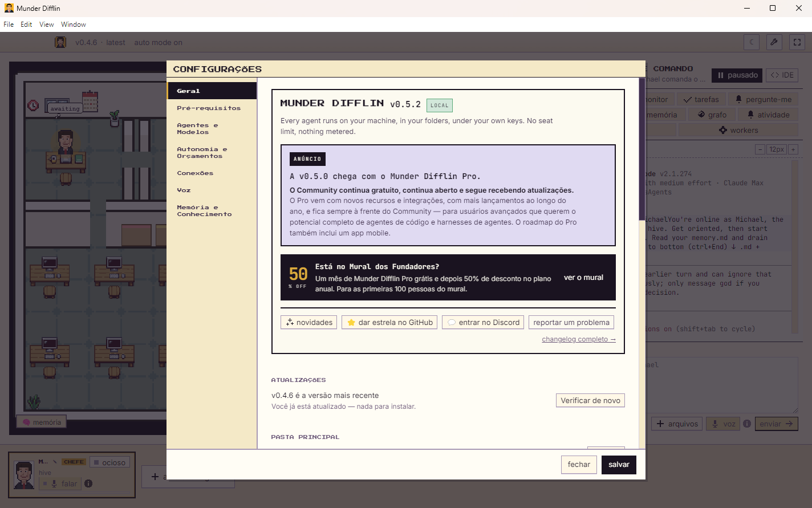Save settings with the salvar button
812x508 pixels.
tap(619, 465)
